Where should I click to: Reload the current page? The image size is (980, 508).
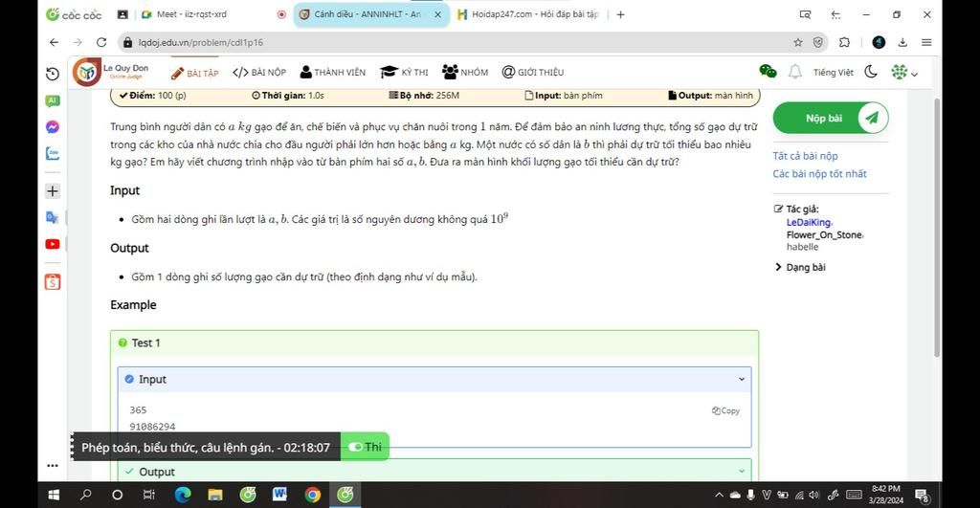pos(101,42)
